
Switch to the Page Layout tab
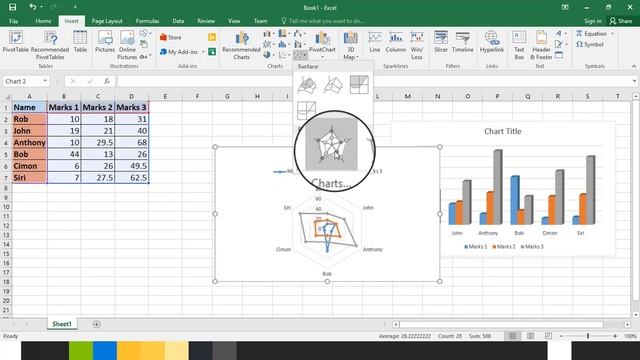(x=107, y=21)
